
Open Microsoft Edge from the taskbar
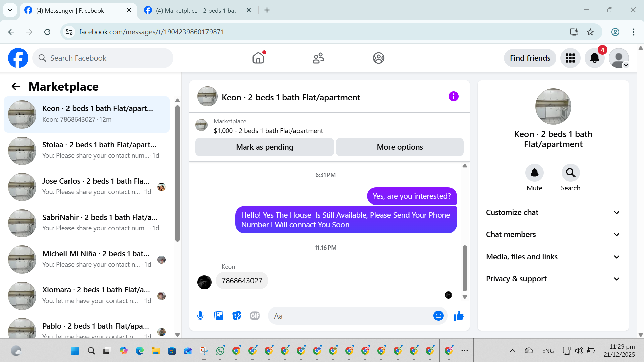pos(139,351)
